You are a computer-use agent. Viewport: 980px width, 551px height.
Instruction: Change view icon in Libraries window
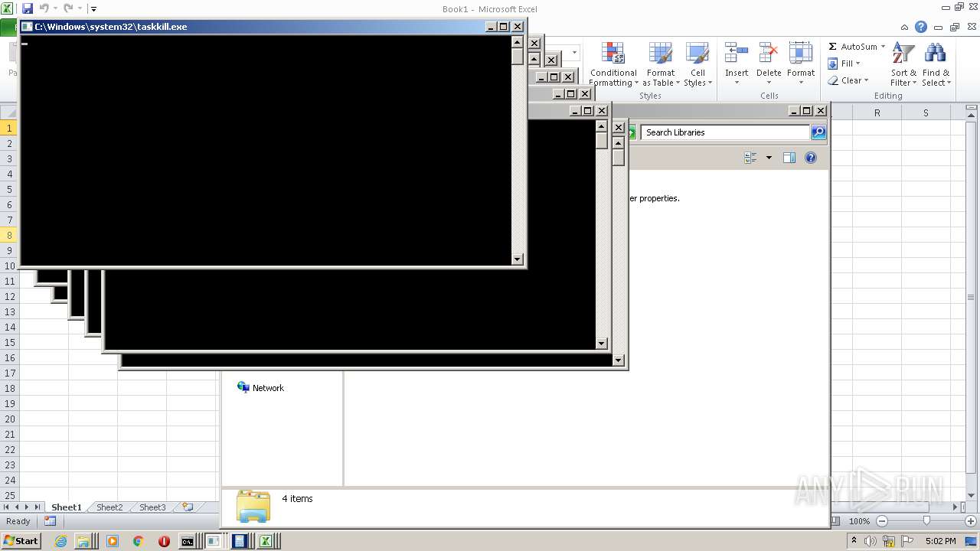pos(750,158)
